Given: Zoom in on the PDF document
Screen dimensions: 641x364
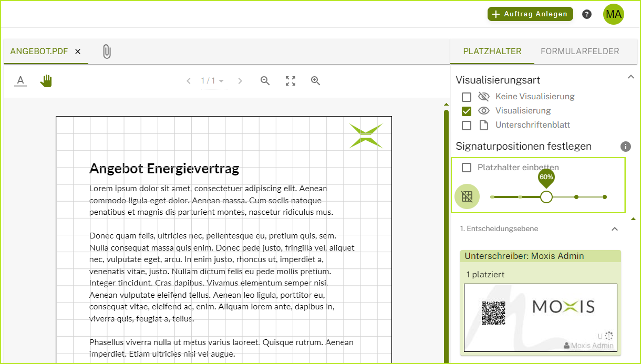Looking at the screenshot, I should pos(315,81).
